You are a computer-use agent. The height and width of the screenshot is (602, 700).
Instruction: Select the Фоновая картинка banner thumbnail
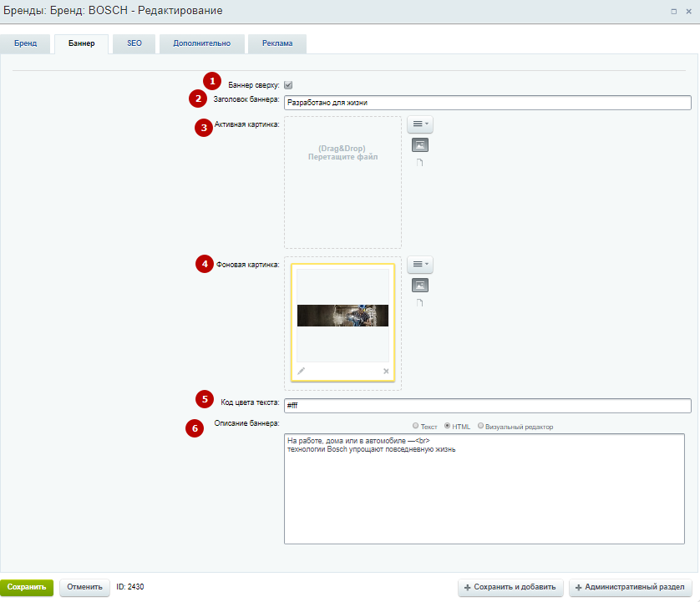pos(342,316)
